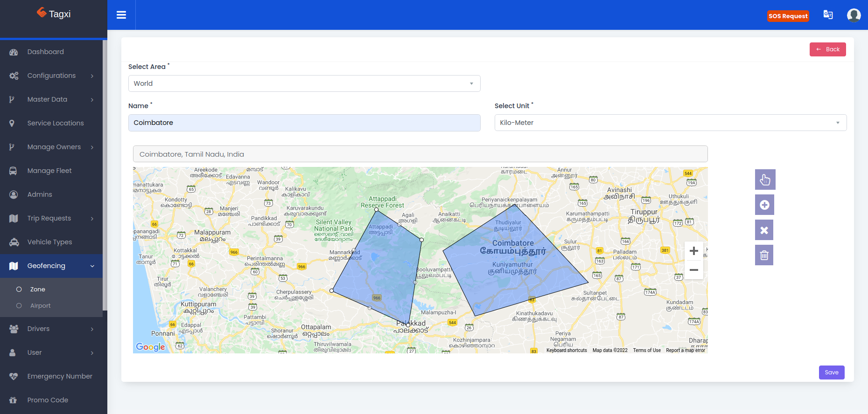Select the Airport submenu radio item
Image resolution: width=868 pixels, height=414 pixels.
pyautogui.click(x=40, y=306)
